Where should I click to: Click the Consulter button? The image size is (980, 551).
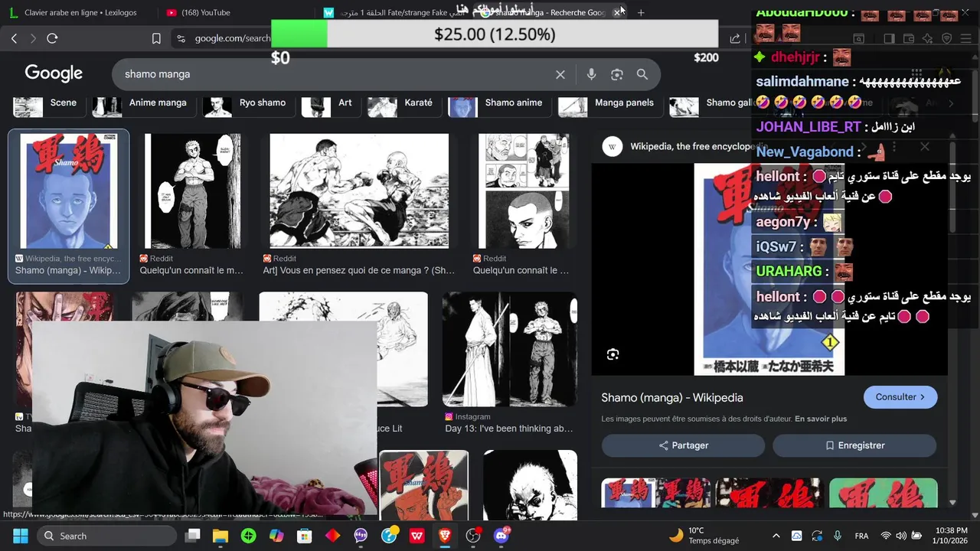[x=900, y=397]
